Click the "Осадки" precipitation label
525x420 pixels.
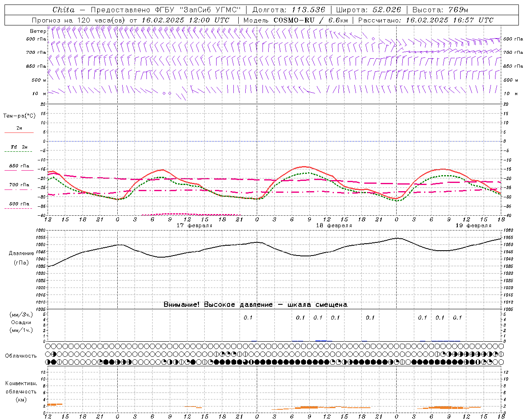pos(21,322)
